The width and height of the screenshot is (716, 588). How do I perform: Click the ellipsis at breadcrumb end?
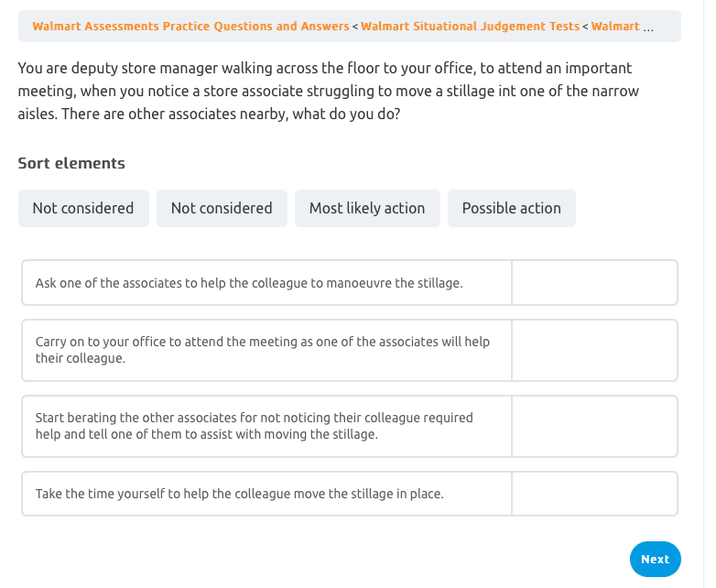coord(649,27)
